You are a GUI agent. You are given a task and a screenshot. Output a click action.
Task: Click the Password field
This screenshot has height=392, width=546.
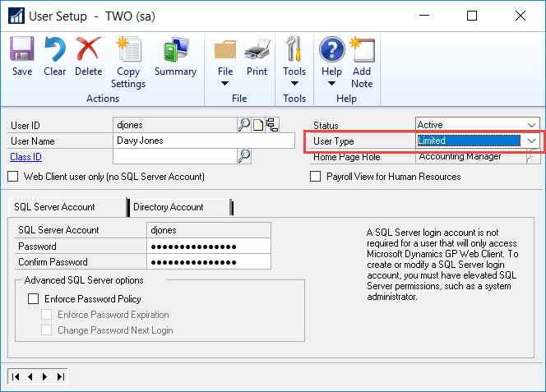tap(209, 247)
